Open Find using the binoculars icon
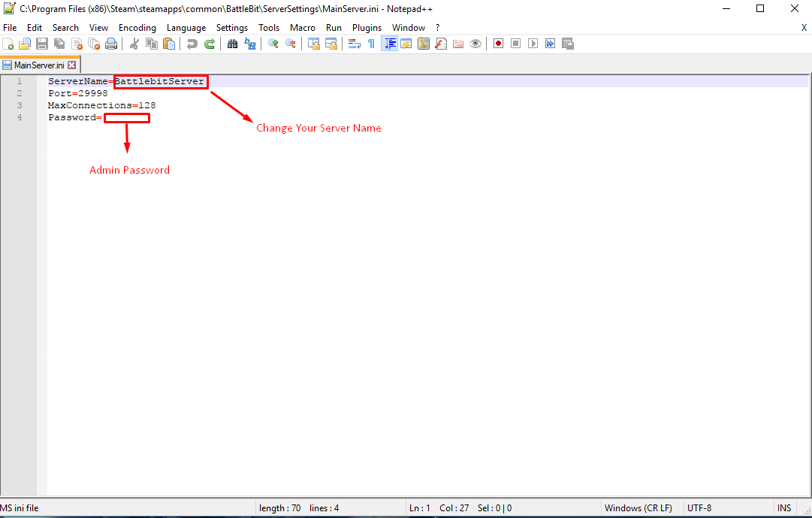 pyautogui.click(x=233, y=44)
